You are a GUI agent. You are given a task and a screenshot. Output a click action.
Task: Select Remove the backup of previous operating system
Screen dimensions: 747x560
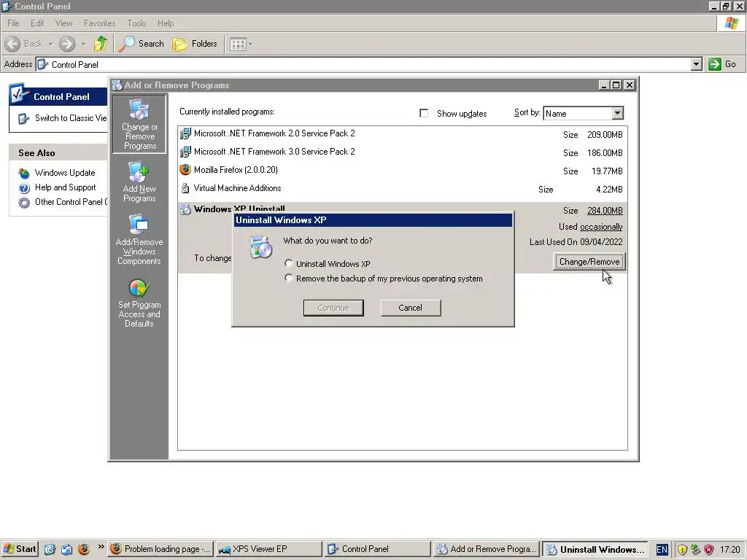coord(288,278)
